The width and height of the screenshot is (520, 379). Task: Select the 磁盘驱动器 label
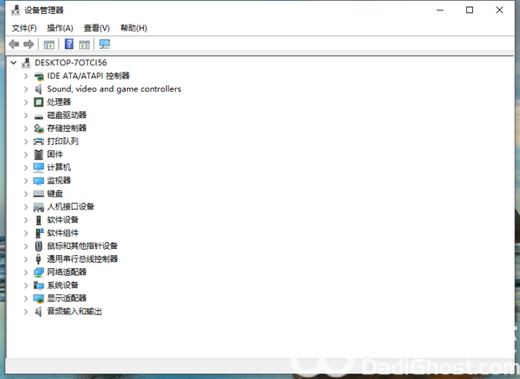(x=67, y=115)
